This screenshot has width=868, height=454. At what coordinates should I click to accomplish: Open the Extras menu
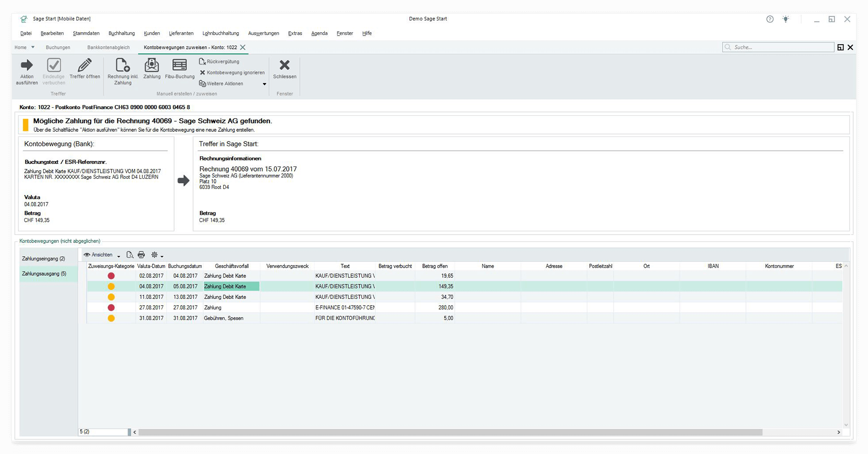tap(295, 33)
